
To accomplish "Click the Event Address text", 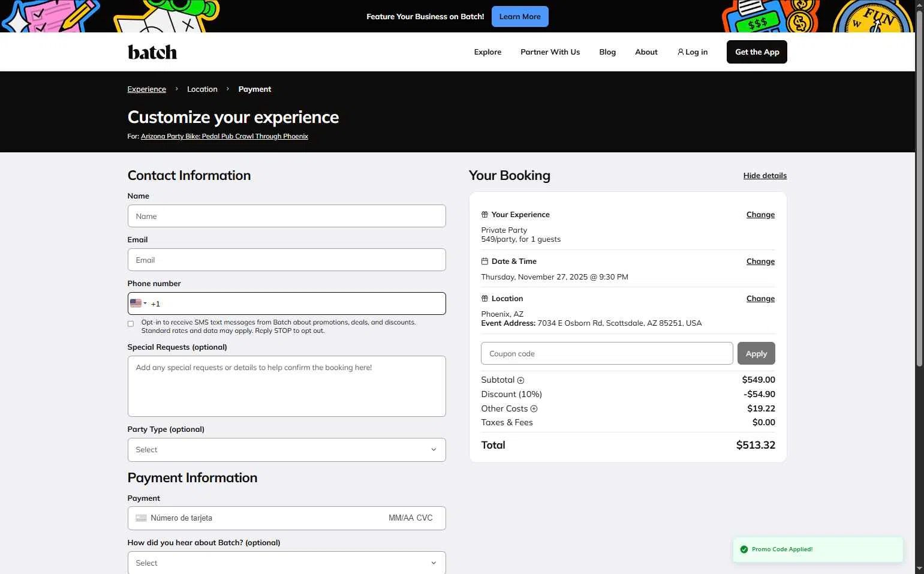I will [x=591, y=323].
